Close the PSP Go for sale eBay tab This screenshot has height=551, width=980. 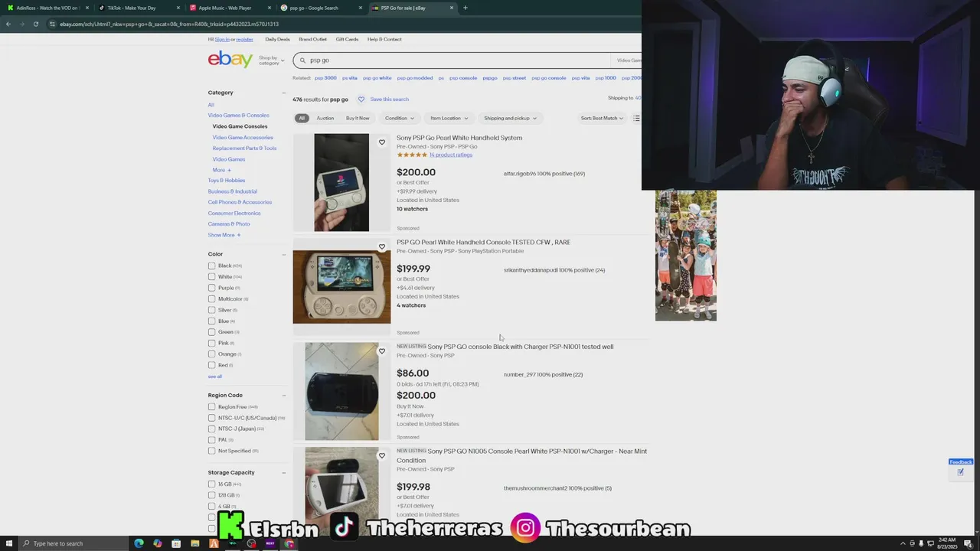pos(452,8)
